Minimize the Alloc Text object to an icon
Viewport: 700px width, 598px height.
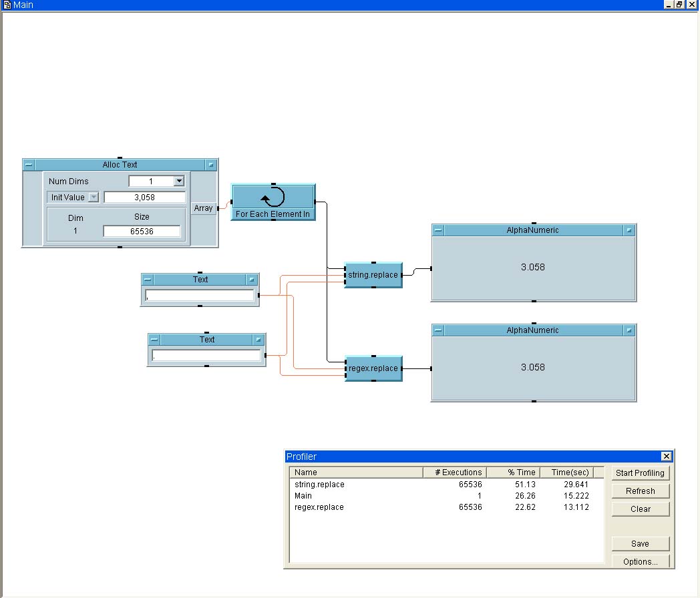coord(211,165)
